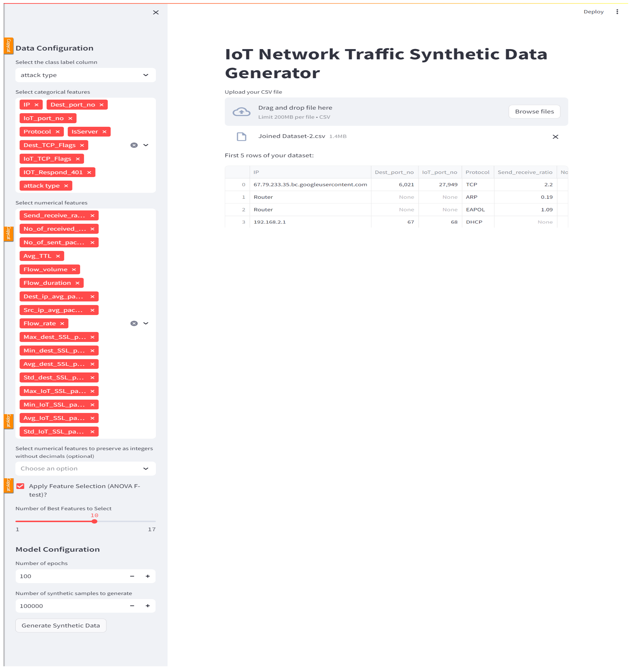Expand the categorical features multiselect chevron
The image size is (632, 672).
(x=146, y=145)
